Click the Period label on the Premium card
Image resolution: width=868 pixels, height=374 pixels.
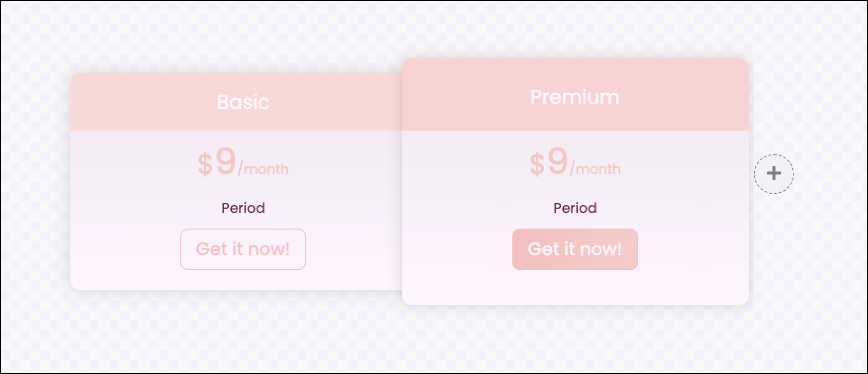point(575,208)
